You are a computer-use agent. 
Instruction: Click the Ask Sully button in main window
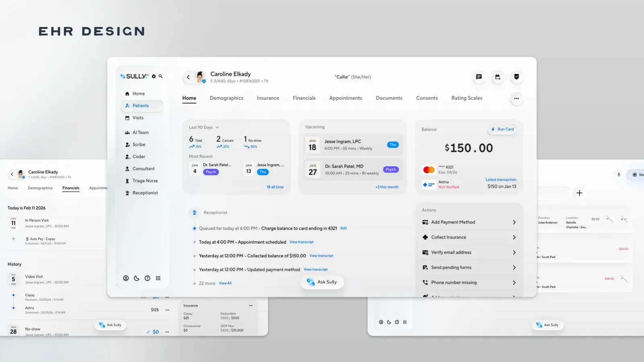[x=322, y=282]
